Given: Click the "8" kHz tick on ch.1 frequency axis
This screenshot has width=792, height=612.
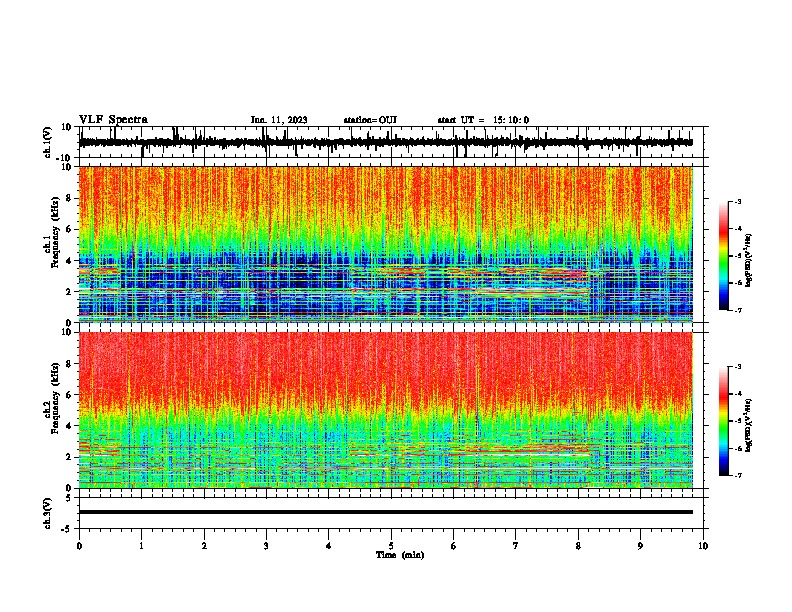Looking at the screenshot, I should (x=70, y=198).
